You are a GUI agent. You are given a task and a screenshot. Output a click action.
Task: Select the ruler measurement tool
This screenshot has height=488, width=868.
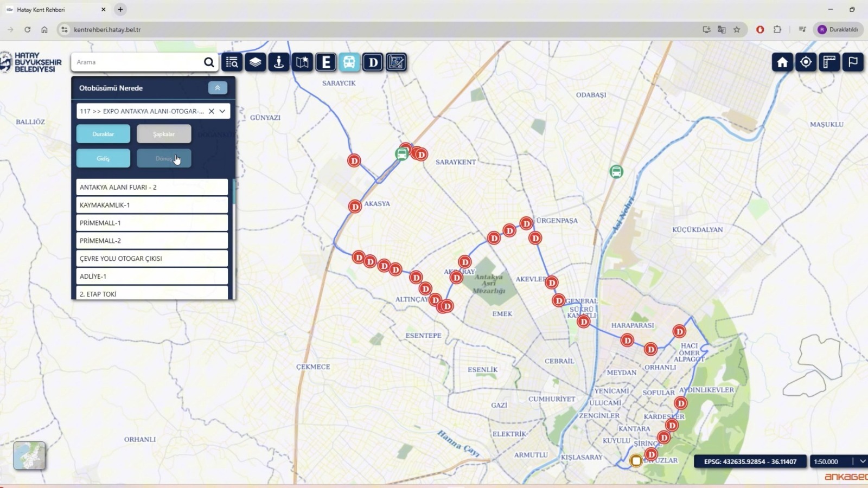(829, 62)
